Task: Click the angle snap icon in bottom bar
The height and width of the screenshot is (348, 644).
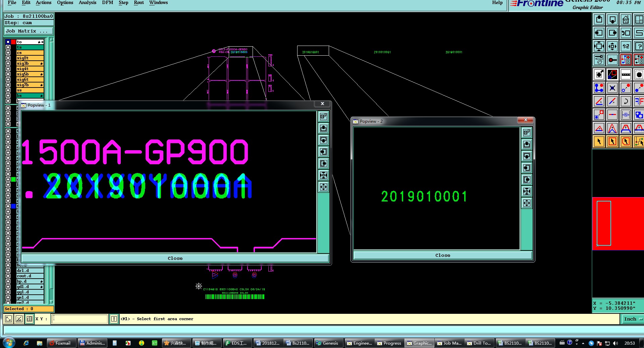Action: 19,319
